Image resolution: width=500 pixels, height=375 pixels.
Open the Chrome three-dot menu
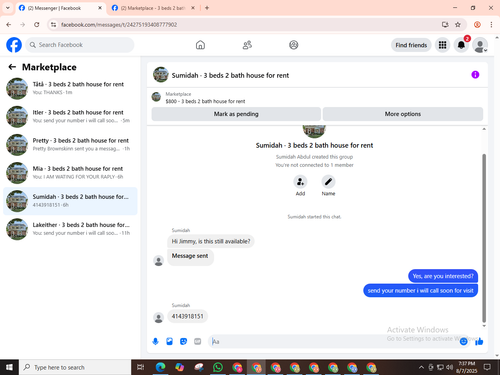tap(491, 25)
